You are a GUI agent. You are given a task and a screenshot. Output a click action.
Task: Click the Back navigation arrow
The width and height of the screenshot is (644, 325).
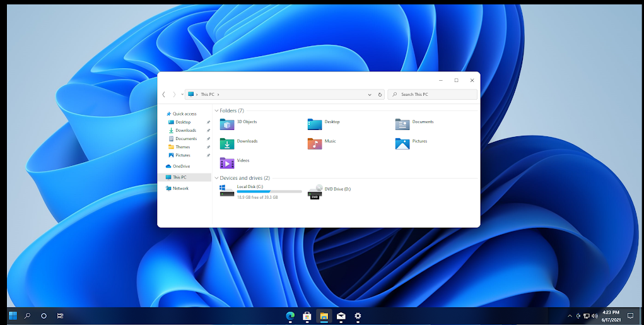point(163,95)
